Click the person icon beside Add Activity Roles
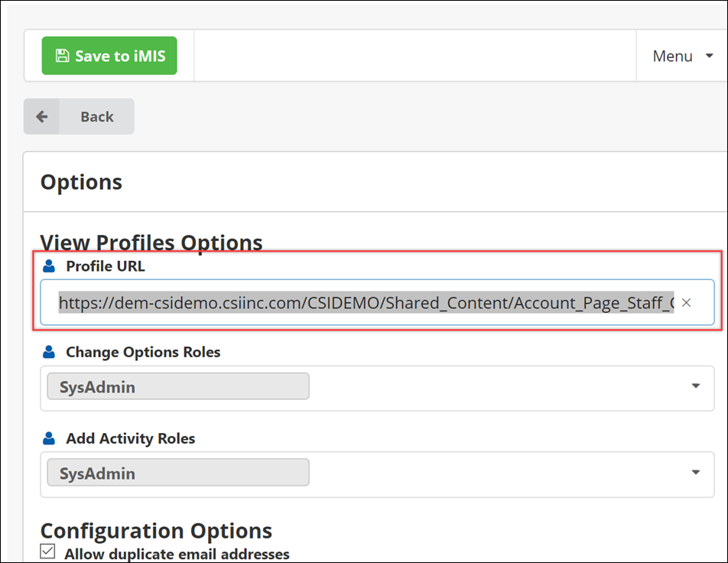Image resolution: width=728 pixels, height=563 pixels. pyautogui.click(x=50, y=439)
